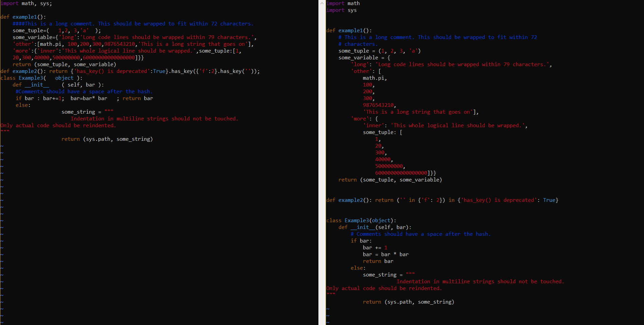644x325 pixels.
Task: Click the '# characters.' comment line
Action: coord(358,44)
